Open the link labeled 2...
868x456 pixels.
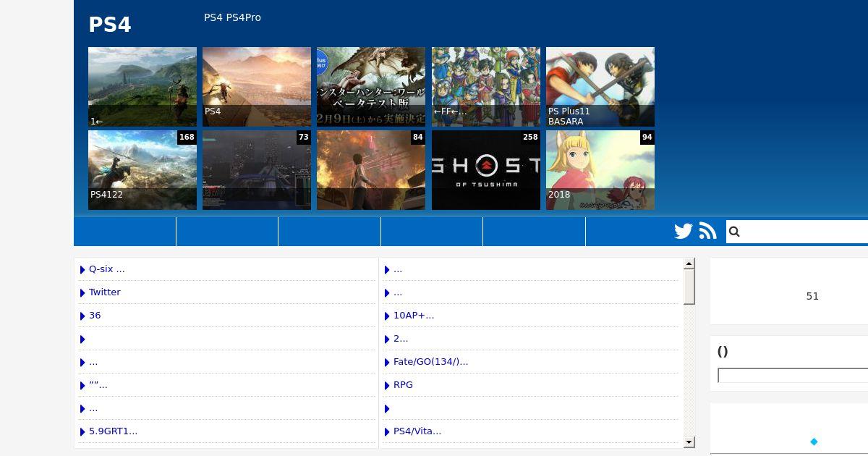[401, 339]
